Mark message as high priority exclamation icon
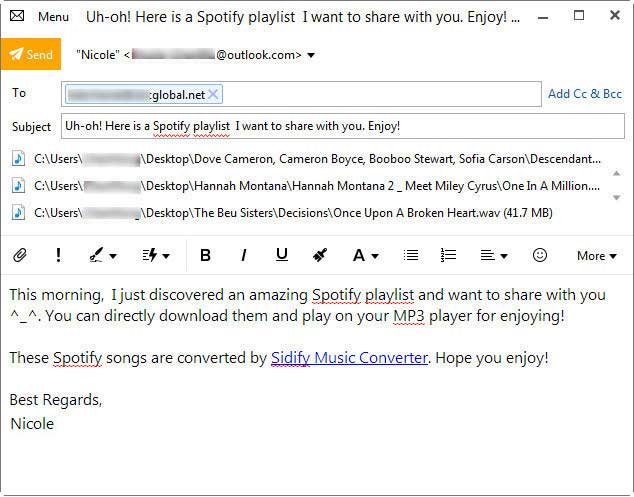The width and height of the screenshot is (634, 497). coord(59,255)
